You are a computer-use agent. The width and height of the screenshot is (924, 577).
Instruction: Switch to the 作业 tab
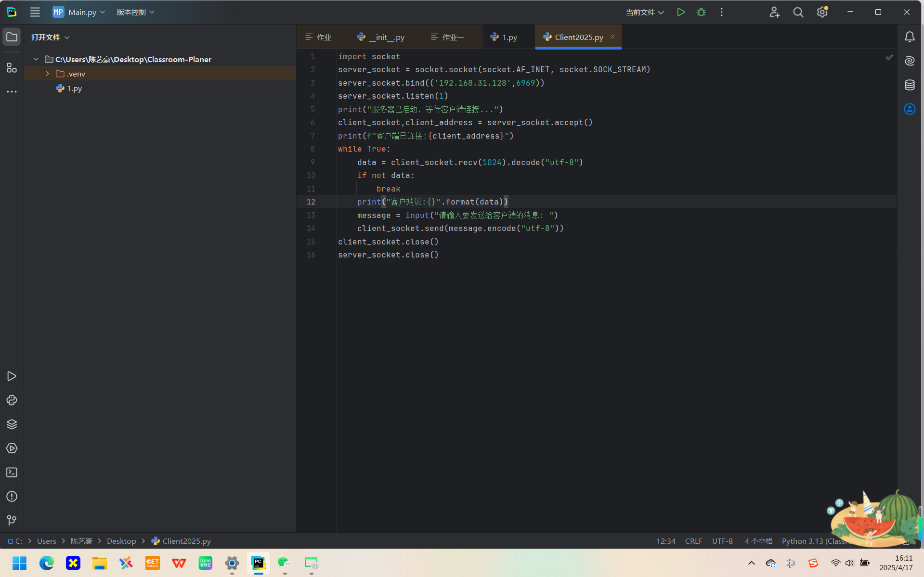point(318,37)
